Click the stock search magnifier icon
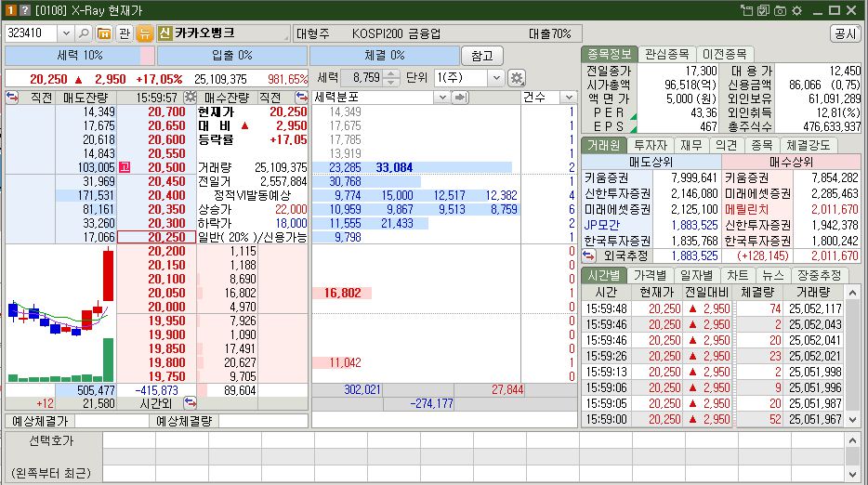Screen dimensions: 868x485 [x=84, y=33]
